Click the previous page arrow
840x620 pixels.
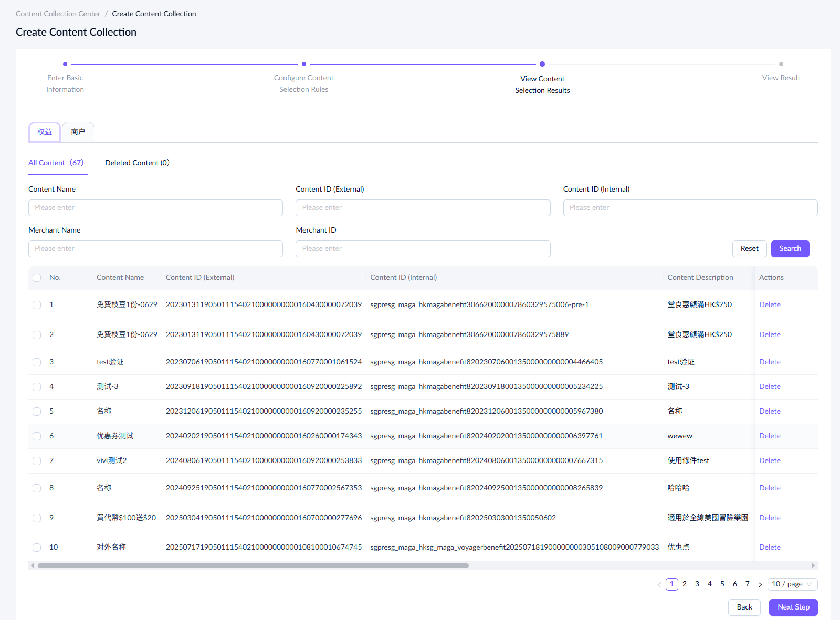[659, 584]
